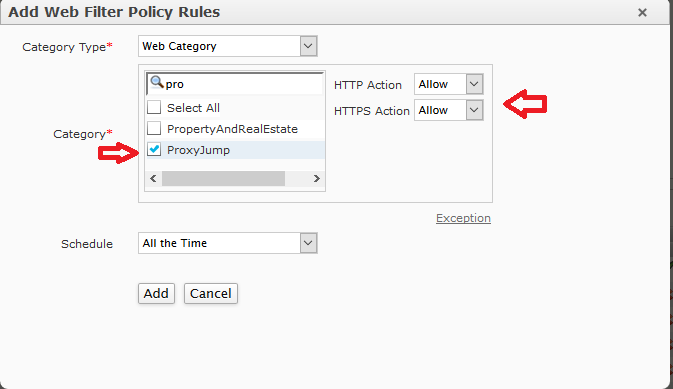Click the horizontal scrollbar thumb in category list

click(x=223, y=178)
